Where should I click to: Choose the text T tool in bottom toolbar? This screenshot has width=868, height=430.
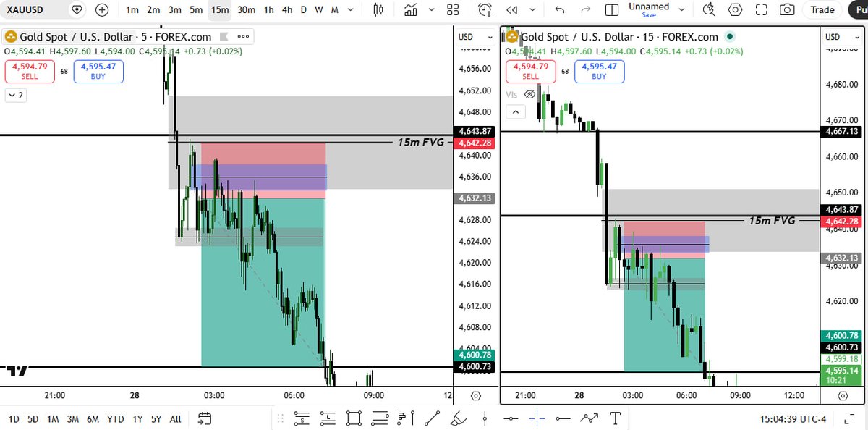pos(616,418)
